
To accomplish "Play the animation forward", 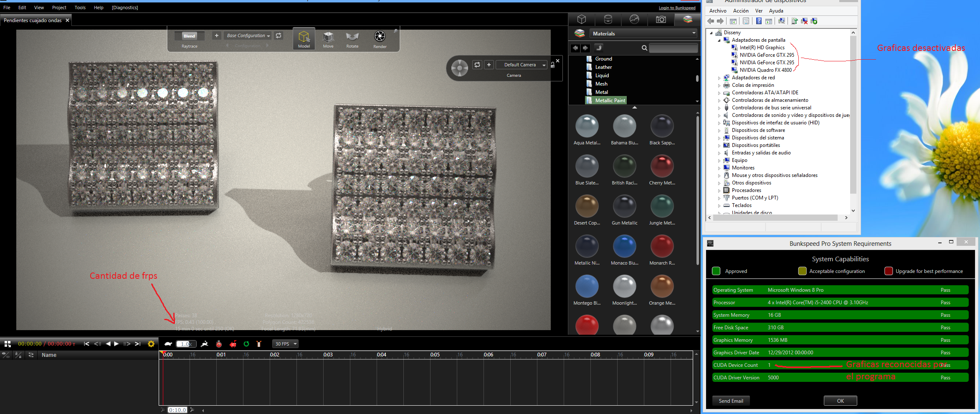I will coord(117,344).
